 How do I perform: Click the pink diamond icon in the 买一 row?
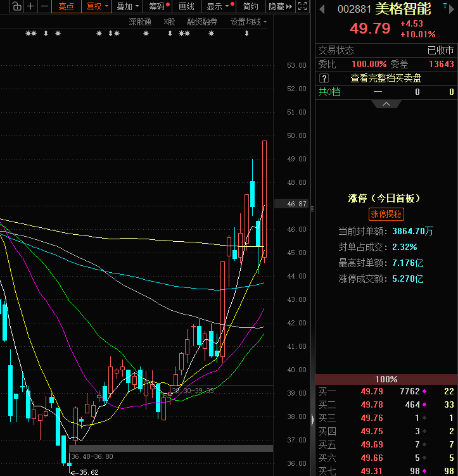pyautogui.click(x=424, y=391)
